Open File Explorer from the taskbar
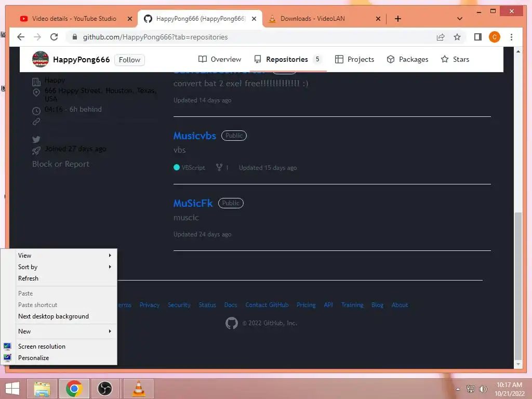 pyautogui.click(x=42, y=389)
